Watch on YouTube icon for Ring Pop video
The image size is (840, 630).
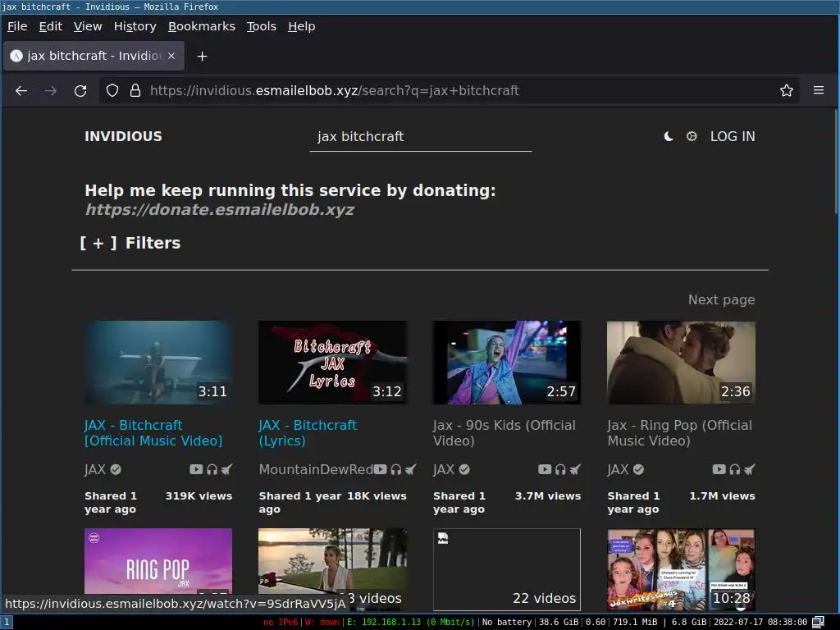719,469
